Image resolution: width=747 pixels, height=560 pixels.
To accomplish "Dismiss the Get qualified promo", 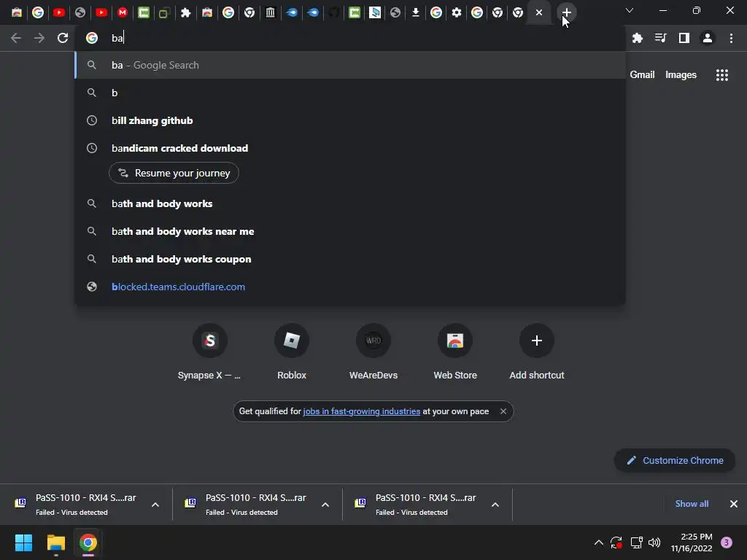I will pos(503,411).
